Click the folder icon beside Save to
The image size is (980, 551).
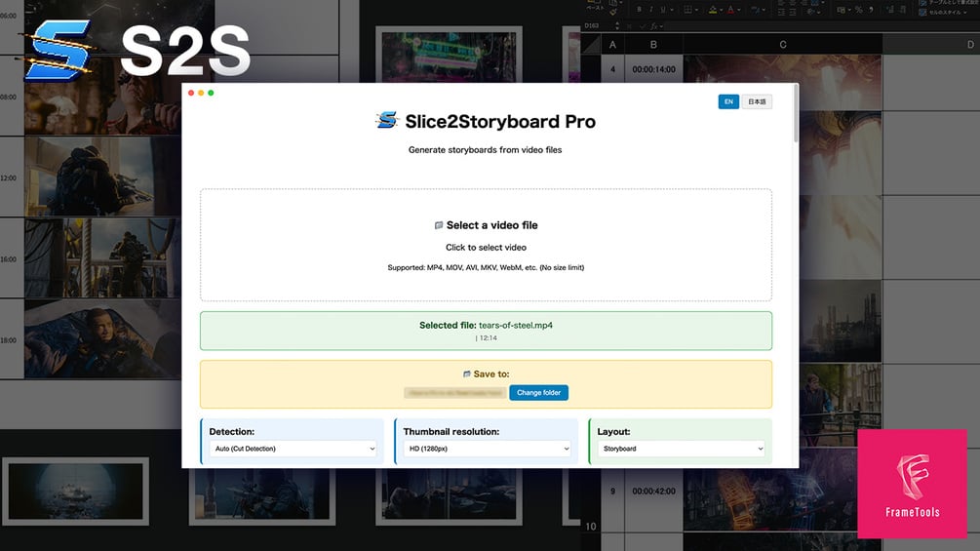(467, 374)
